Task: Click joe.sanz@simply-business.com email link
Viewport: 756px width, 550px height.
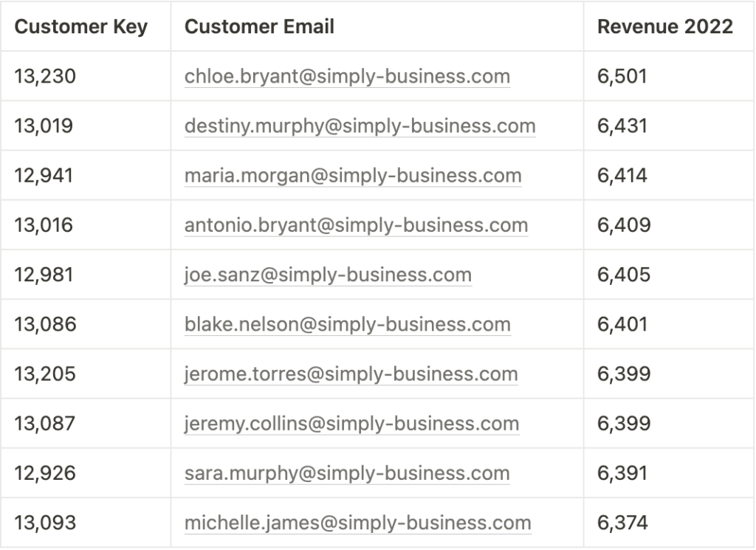Action: tap(328, 275)
